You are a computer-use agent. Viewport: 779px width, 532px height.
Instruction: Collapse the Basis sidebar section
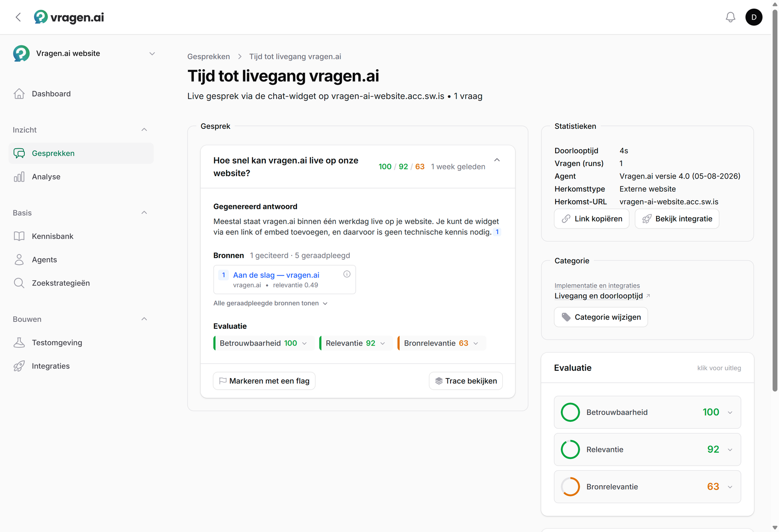coord(144,213)
